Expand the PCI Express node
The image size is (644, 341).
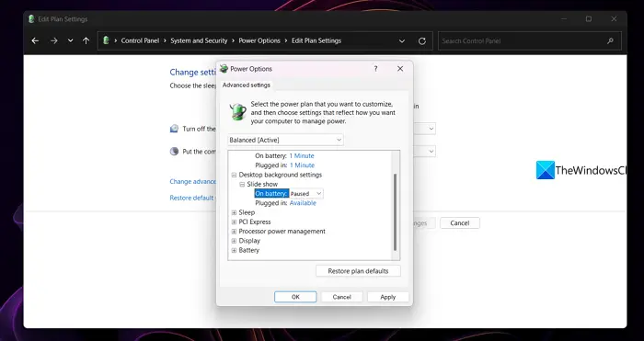pos(234,222)
